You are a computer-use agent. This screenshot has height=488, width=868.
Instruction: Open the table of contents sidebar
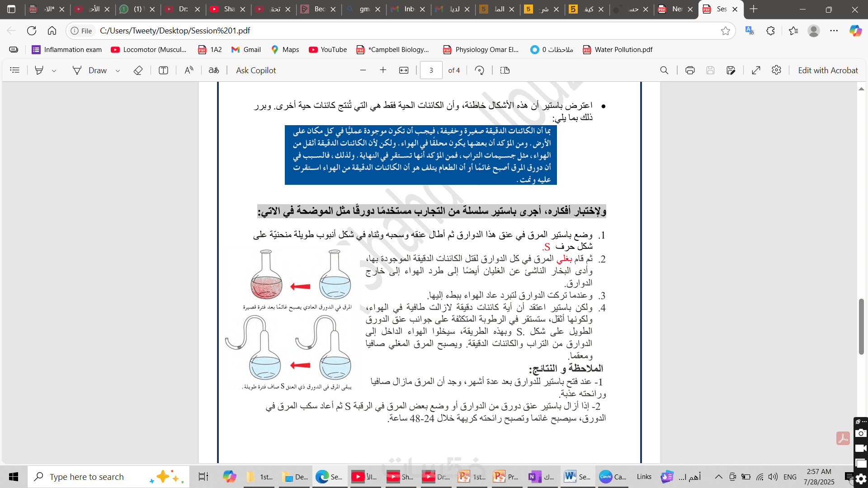[15, 70]
